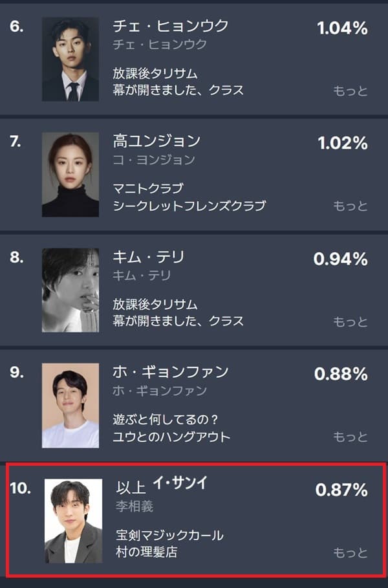388x588 pixels.
Task: Expand もっと for rank 7 高ユンジョン
Action: [x=350, y=206]
